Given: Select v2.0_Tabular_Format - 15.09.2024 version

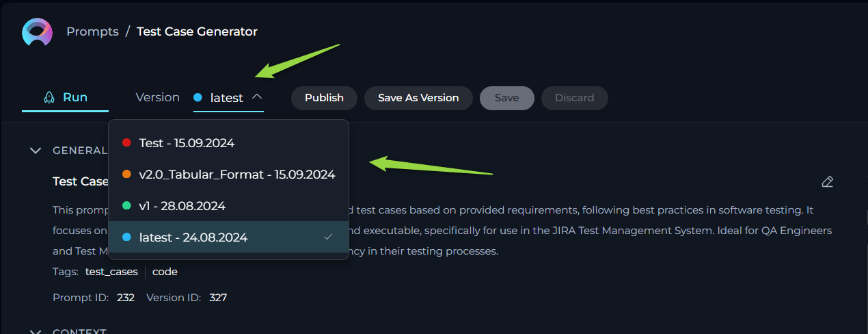Looking at the screenshot, I should [229, 175].
